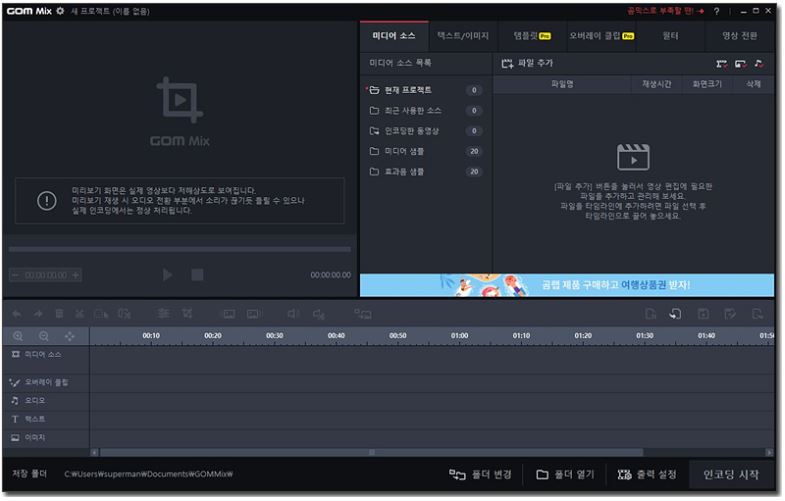The height and width of the screenshot is (501, 785).
Task: Select the 인코딩한 동영상 folder
Action: tap(425, 131)
